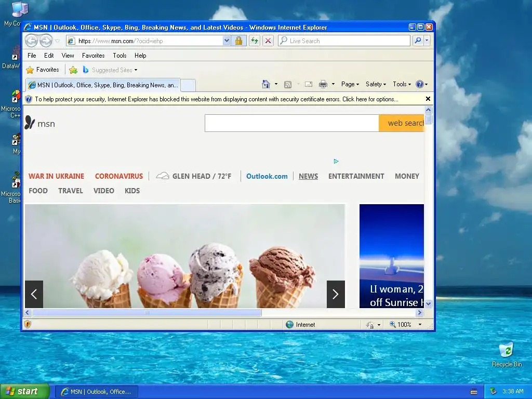Open the File menu
The height and width of the screenshot is (399, 532).
(32, 56)
